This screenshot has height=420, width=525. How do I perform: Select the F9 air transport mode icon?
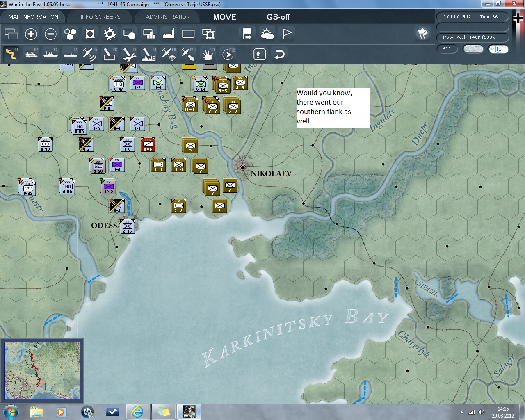point(169,54)
